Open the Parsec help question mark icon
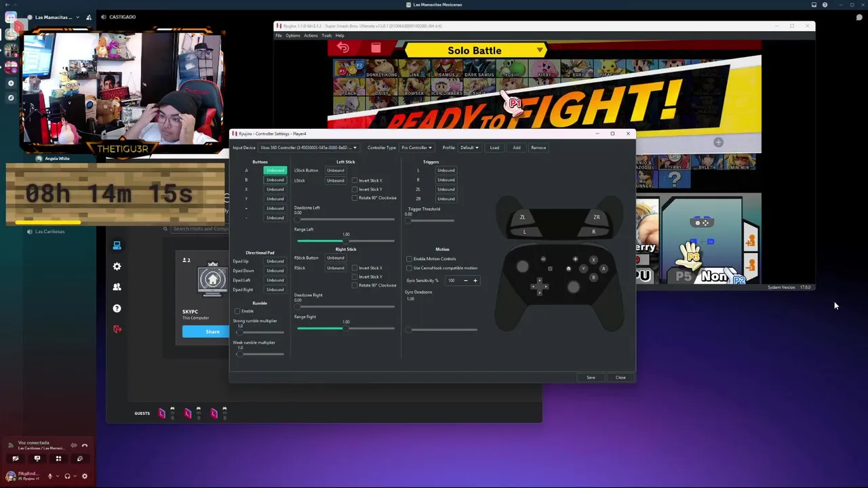 click(117, 308)
